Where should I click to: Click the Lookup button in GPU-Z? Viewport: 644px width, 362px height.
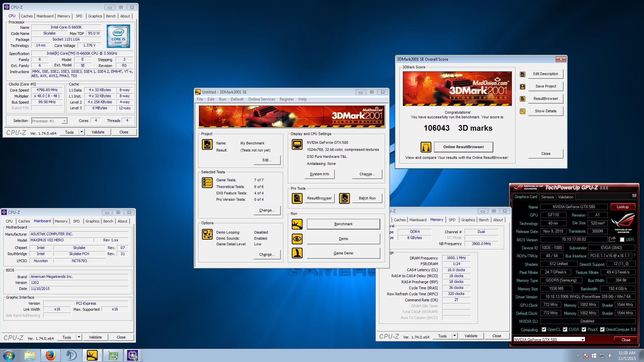pyautogui.click(x=623, y=207)
